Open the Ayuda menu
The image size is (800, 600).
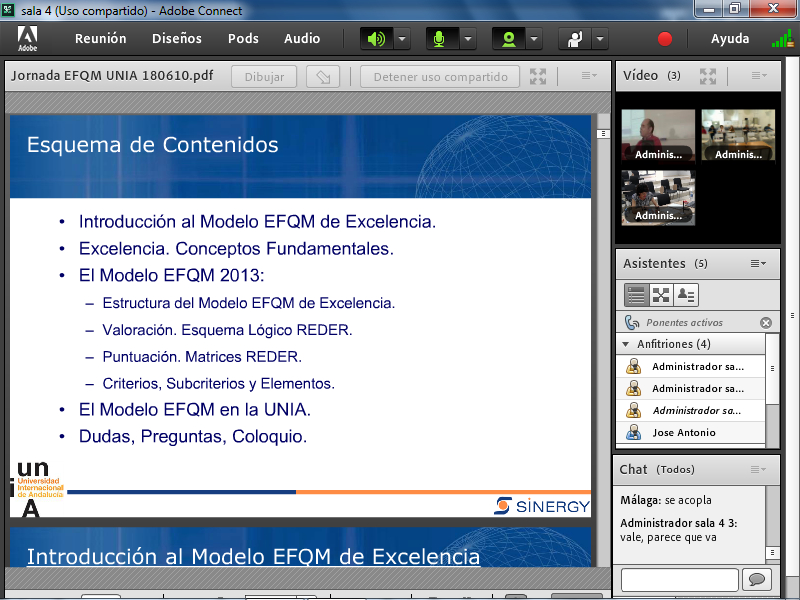click(x=730, y=39)
